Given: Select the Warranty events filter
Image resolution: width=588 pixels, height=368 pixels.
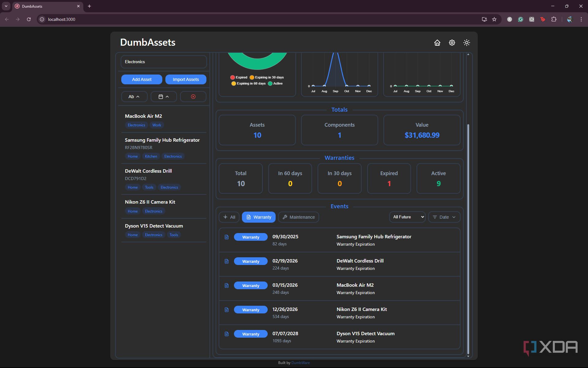Looking at the screenshot, I should pyautogui.click(x=258, y=217).
